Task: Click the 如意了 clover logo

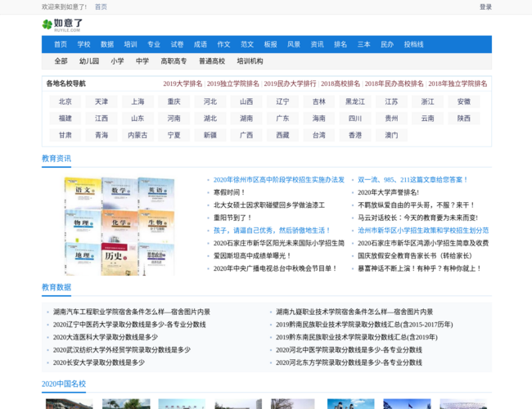Action: coord(62,25)
